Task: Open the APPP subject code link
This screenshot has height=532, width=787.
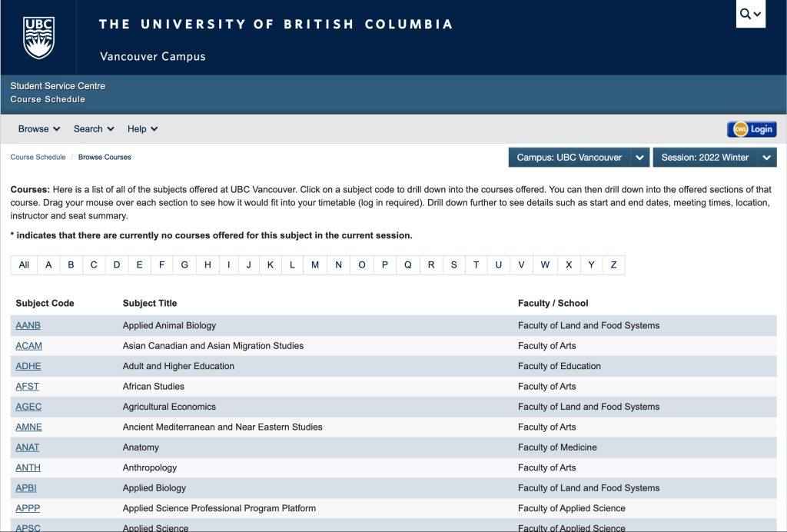Action: [28, 508]
